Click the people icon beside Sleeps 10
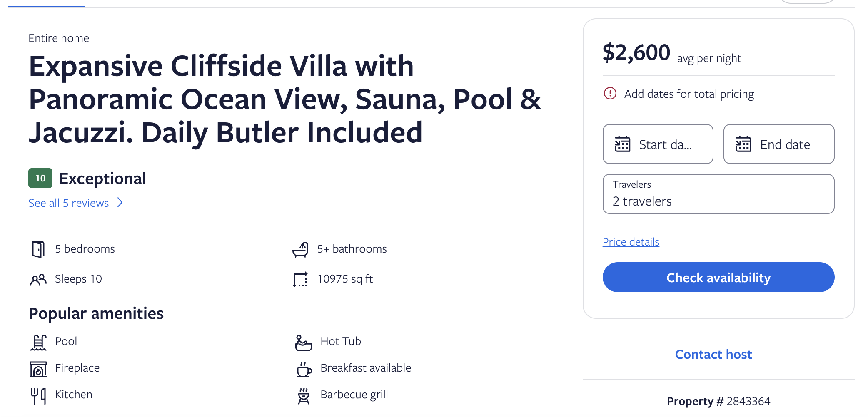This screenshot has height=417, width=868. pyautogui.click(x=38, y=279)
